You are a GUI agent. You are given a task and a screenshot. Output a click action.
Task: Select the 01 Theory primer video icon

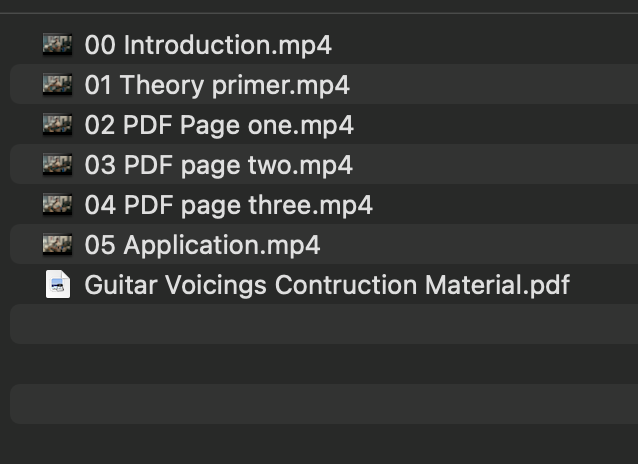[57, 84]
